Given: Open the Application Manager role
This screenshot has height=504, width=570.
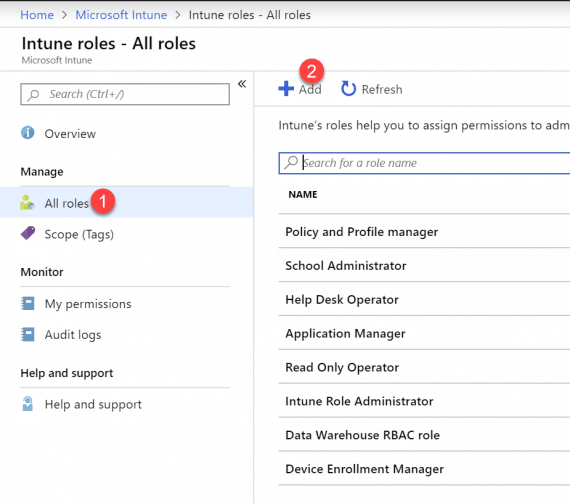Looking at the screenshot, I should (345, 333).
